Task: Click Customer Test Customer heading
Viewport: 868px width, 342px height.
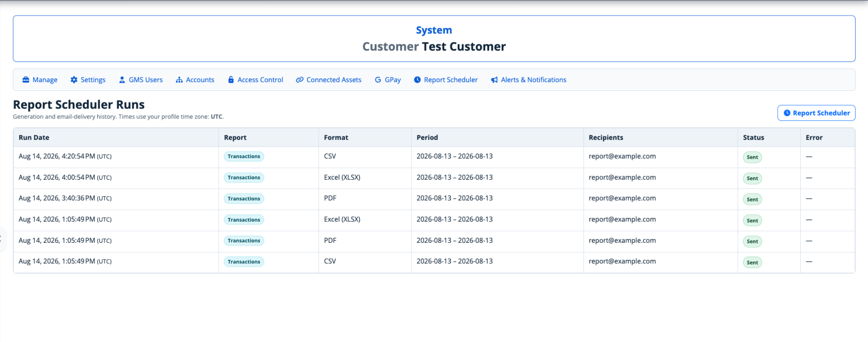Action: pyautogui.click(x=434, y=46)
